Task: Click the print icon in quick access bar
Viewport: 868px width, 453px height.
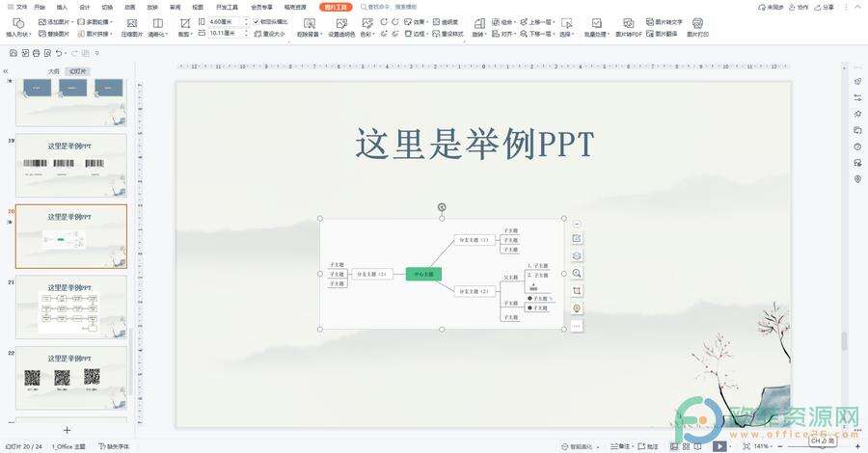Action: coord(36,53)
